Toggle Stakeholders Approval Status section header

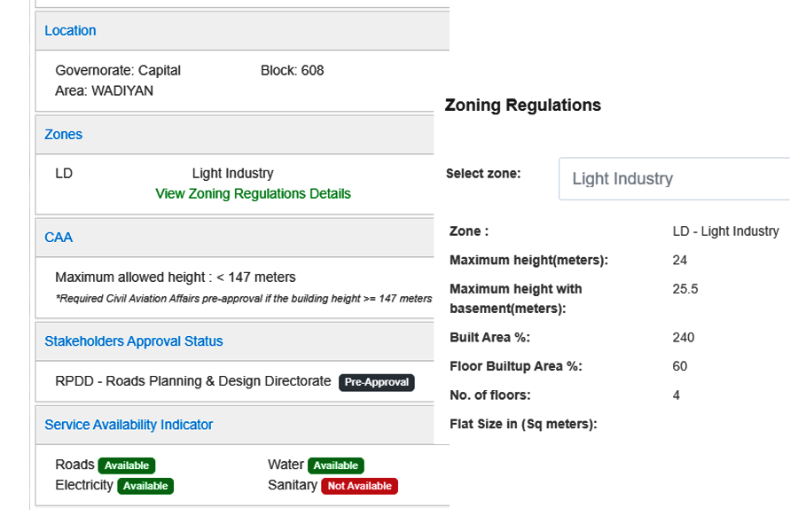pos(133,341)
